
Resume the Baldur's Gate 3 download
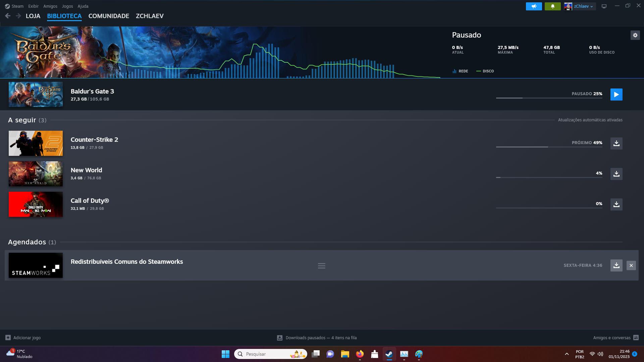point(616,95)
